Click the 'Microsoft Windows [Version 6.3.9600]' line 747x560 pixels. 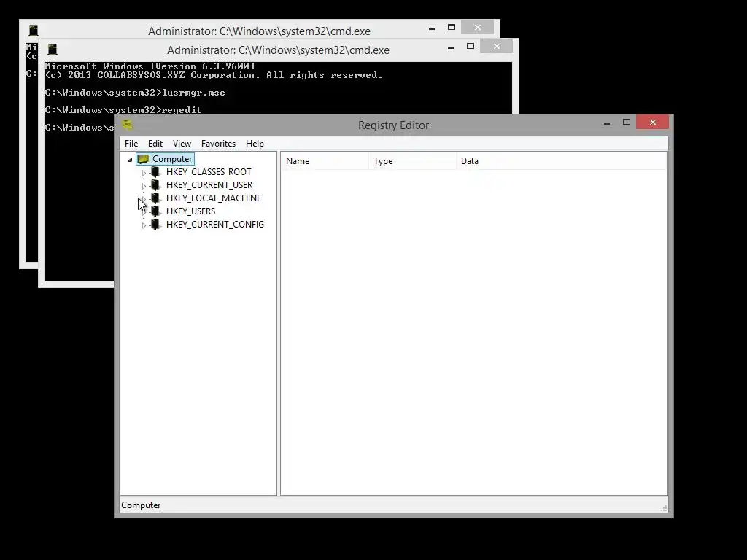pos(150,66)
